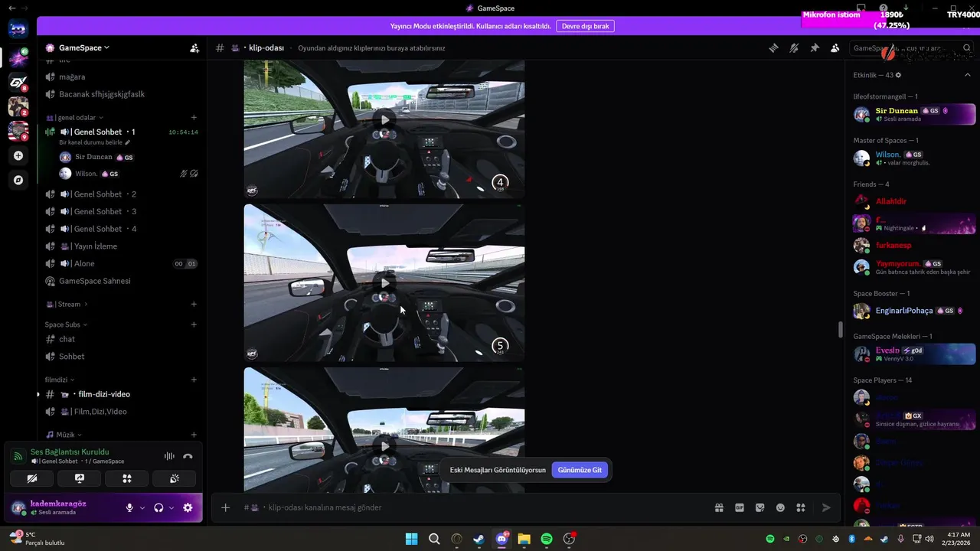This screenshot has height=551, width=980.
Task: Click Devre dışı bırak button
Action: [585, 26]
